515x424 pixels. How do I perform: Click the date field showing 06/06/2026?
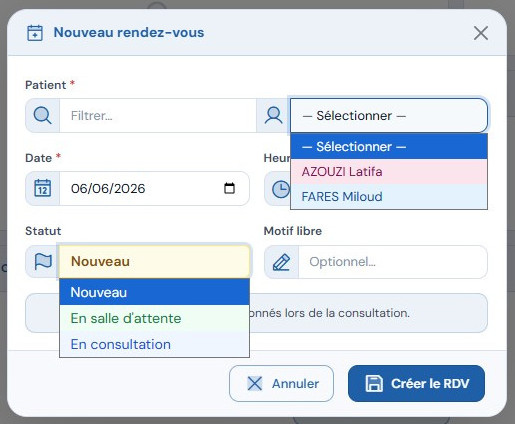(154, 188)
